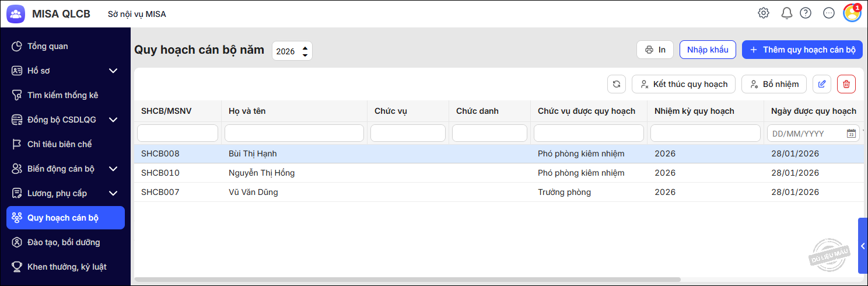The width and height of the screenshot is (868, 286).
Task: Open the settings gear icon
Action: click(x=763, y=13)
